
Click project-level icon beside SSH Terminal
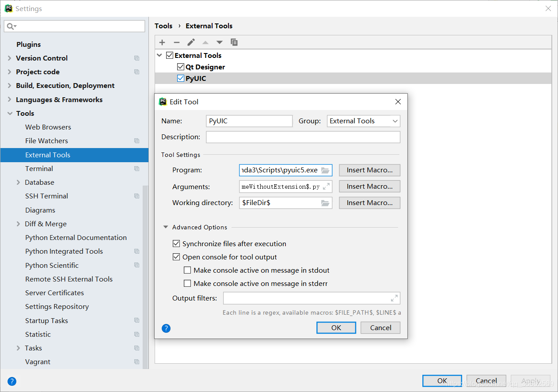[137, 196]
